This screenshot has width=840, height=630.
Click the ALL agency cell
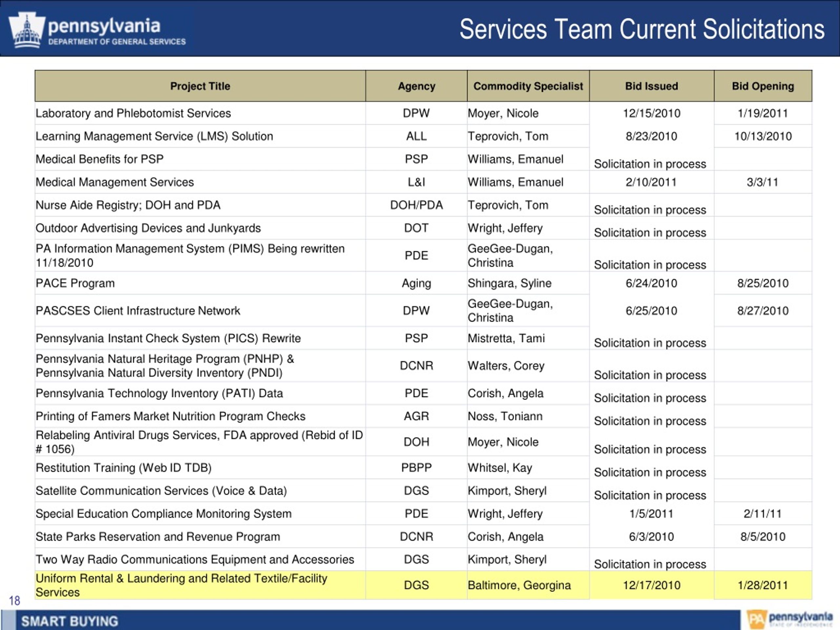417,136
